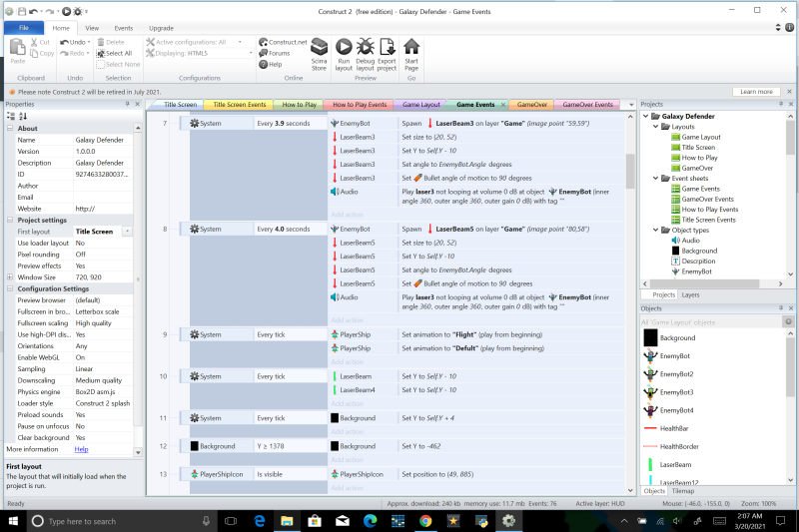Click Add action under event 11
The width and height of the screenshot is (799, 532).
click(347, 432)
